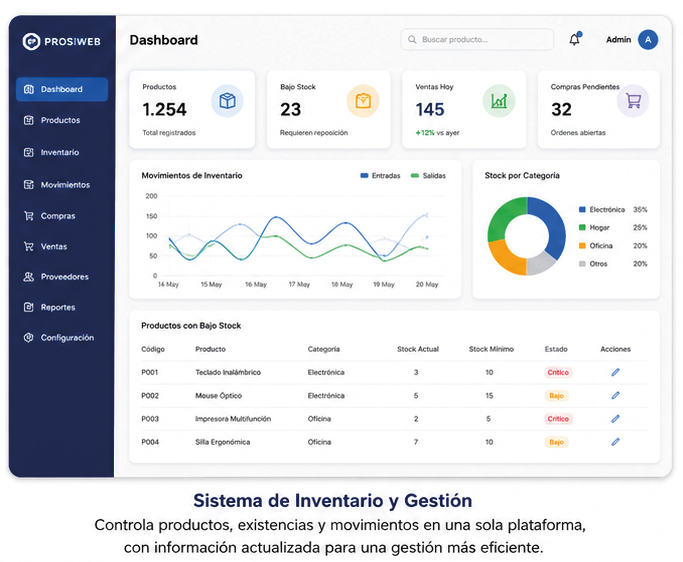Click Hogar green legend swatch
Viewport: 683px width, 562px height.
pos(582,227)
